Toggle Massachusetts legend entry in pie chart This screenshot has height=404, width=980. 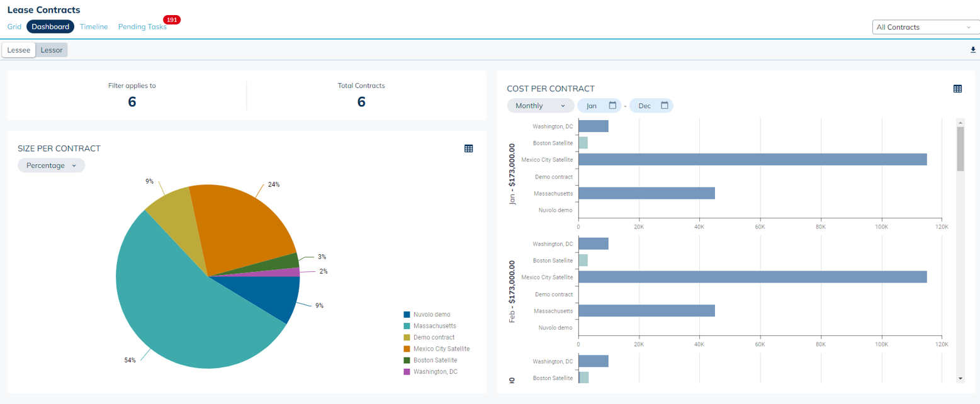click(434, 326)
